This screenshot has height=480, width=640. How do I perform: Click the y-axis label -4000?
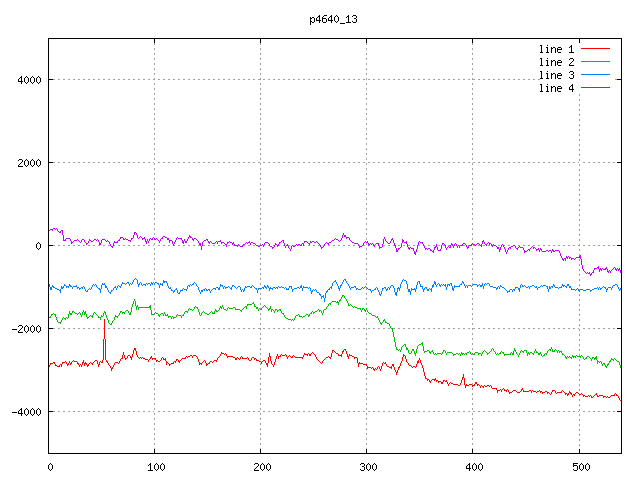27,412
